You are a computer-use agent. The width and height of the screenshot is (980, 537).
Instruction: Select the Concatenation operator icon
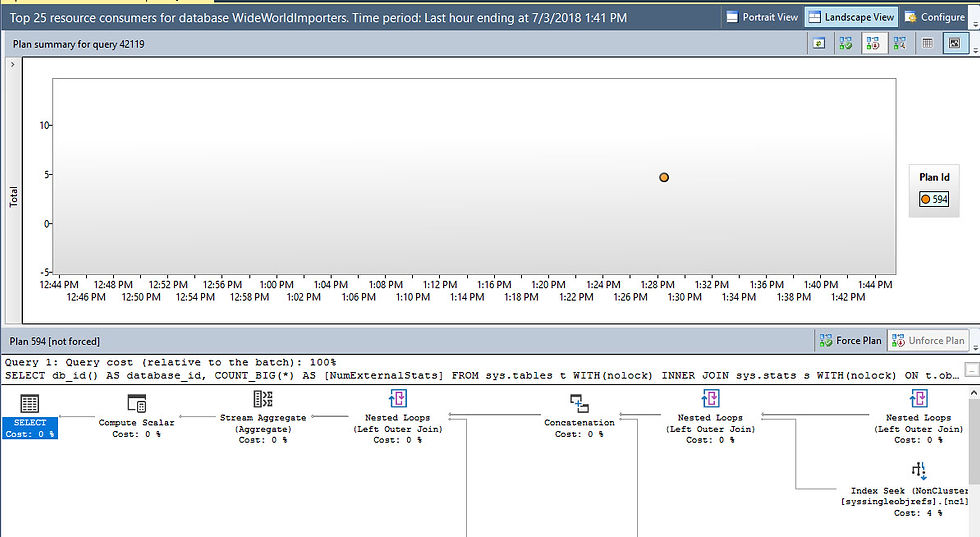[579, 403]
